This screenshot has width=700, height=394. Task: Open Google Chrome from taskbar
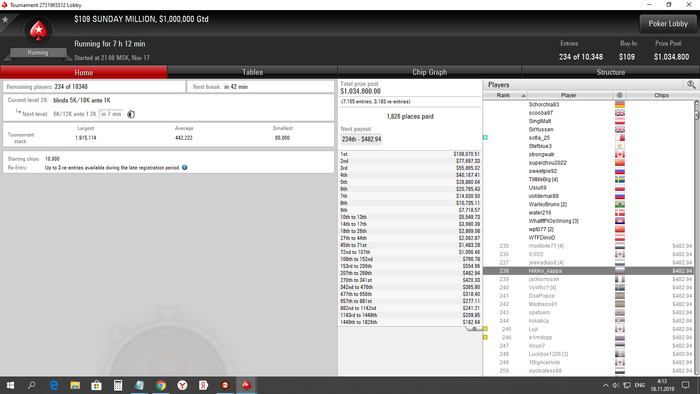pyautogui.click(x=161, y=385)
